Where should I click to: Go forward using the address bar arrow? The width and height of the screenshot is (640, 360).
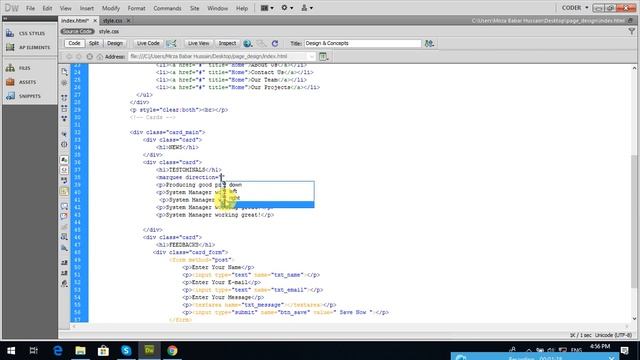point(79,56)
